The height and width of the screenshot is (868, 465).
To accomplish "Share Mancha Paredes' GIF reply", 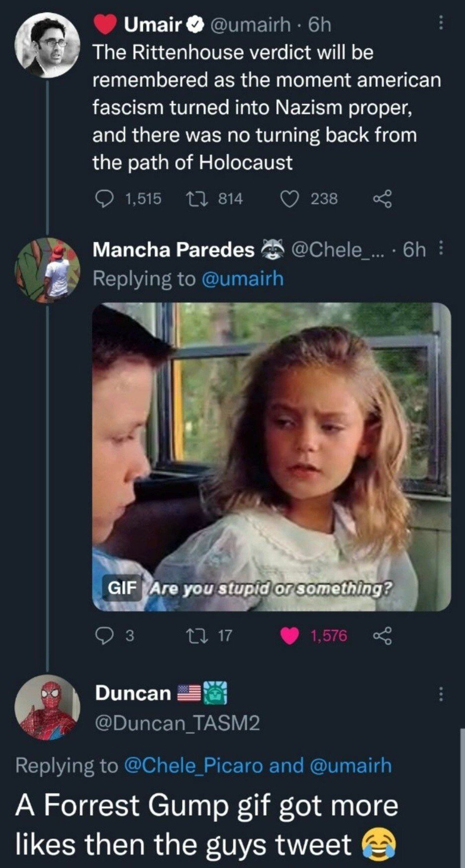I will tap(382, 636).
